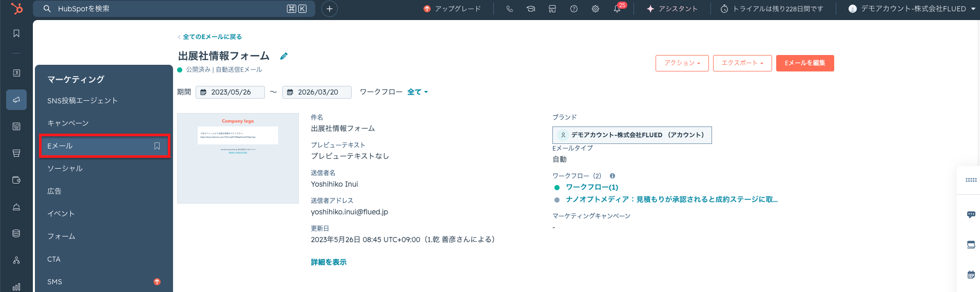
Task: Click the 詳細を表示 link
Action: [329, 262]
